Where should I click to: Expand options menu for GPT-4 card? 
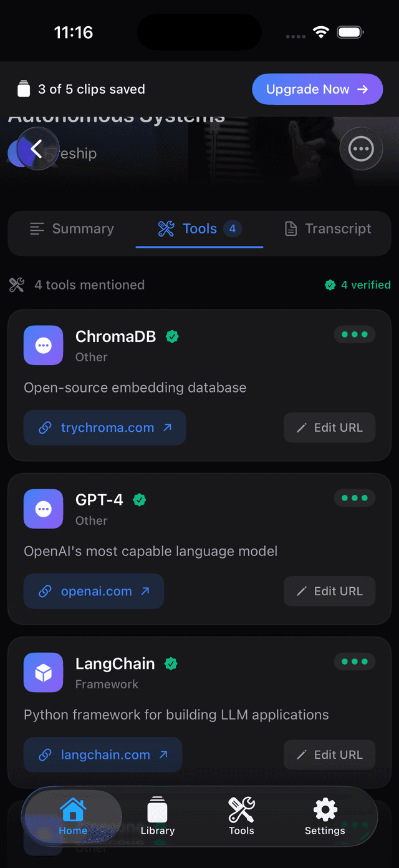click(x=354, y=498)
